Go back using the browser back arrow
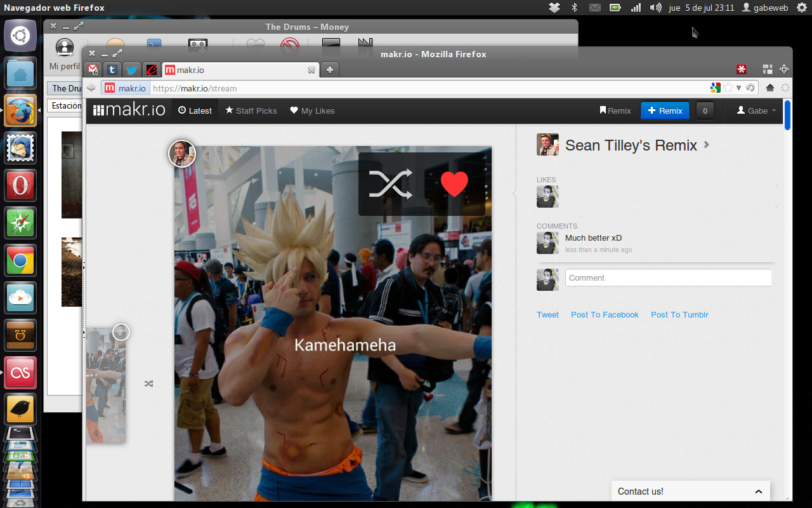This screenshot has height=508, width=812. click(x=91, y=88)
